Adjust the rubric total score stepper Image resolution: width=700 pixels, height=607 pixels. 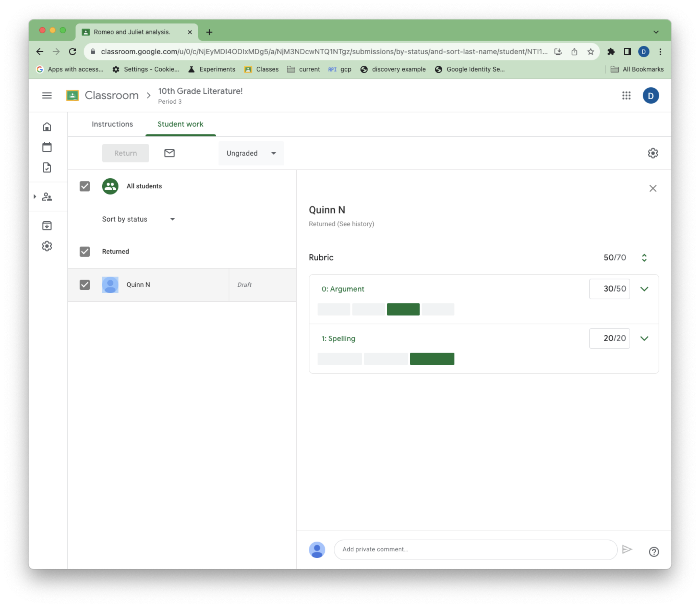pyautogui.click(x=644, y=257)
